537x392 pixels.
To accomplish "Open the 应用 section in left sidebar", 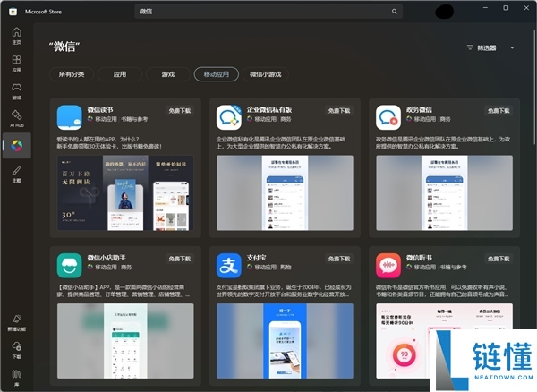I will 16,64.
